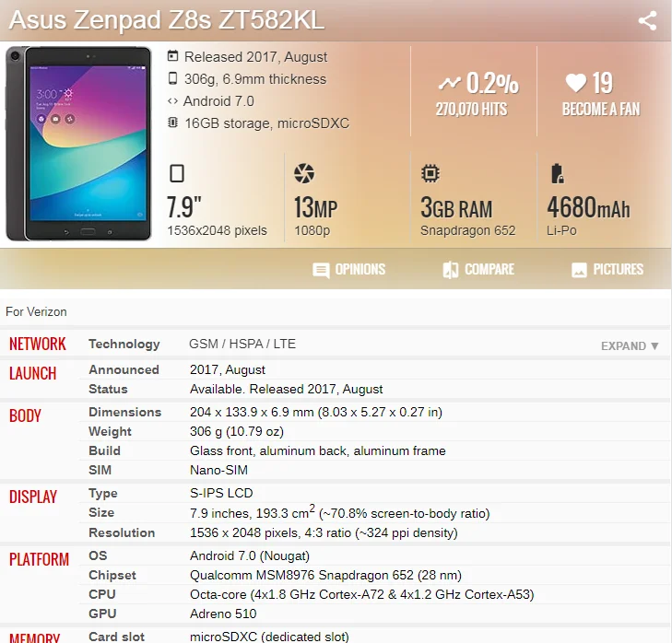Click the Adreno 510 GPU value
This screenshot has height=643, width=672.
point(223,614)
